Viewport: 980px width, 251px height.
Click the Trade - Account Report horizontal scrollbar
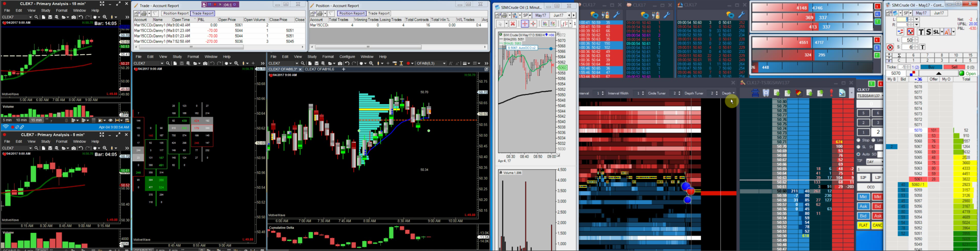click(x=191, y=47)
